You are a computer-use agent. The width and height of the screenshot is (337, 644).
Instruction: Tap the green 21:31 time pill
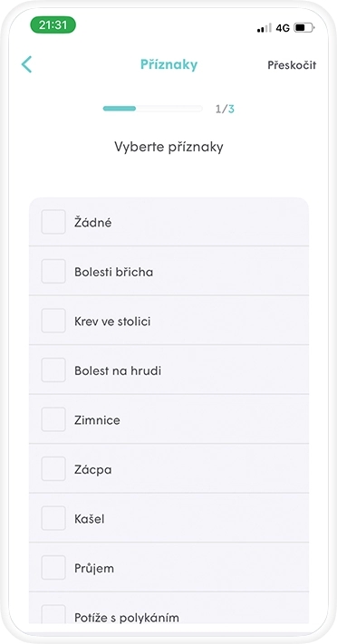pyautogui.click(x=53, y=25)
